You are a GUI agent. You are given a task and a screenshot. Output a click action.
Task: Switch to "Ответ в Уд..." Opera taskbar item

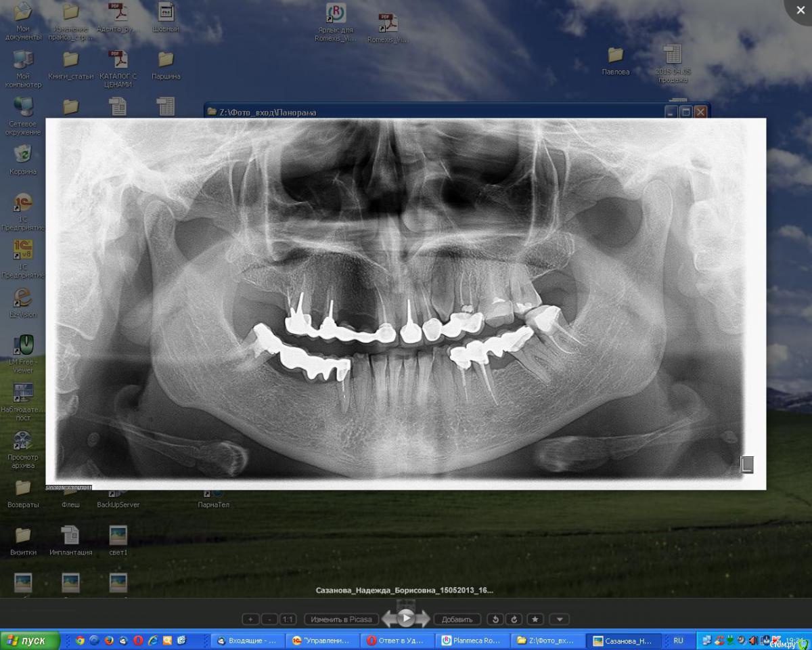(397, 641)
